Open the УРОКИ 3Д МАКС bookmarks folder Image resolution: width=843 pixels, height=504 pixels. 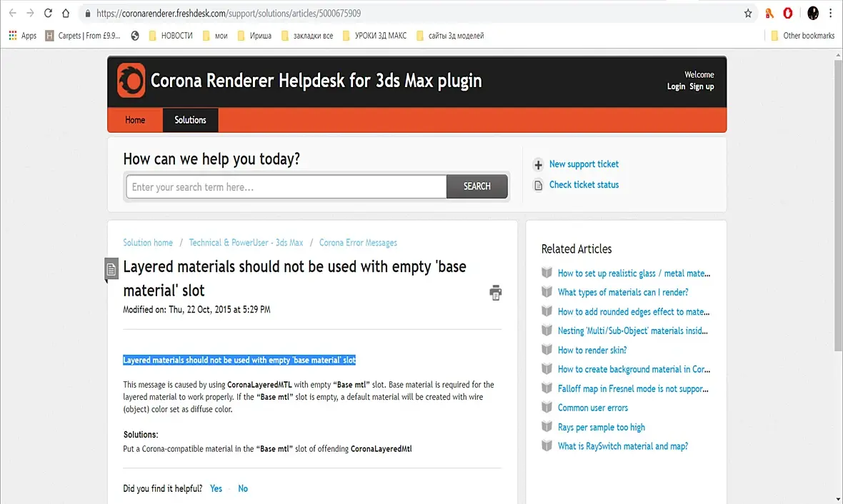(374, 36)
